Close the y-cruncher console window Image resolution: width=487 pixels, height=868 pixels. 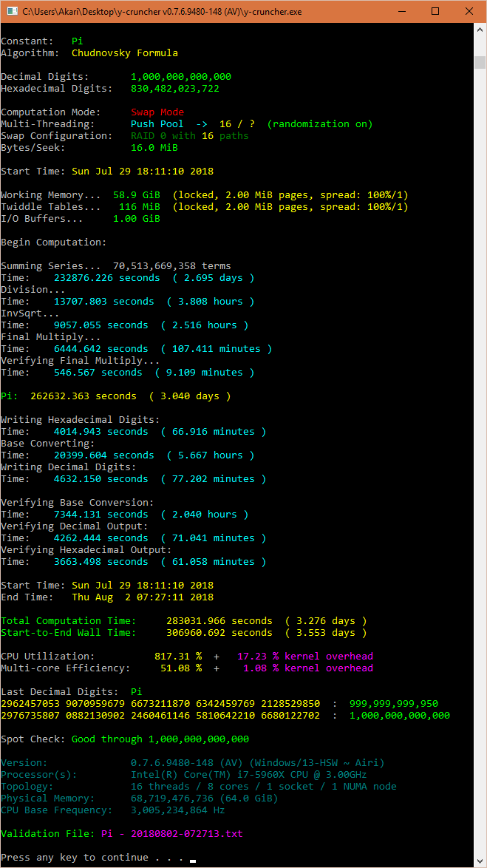pyautogui.click(x=469, y=11)
